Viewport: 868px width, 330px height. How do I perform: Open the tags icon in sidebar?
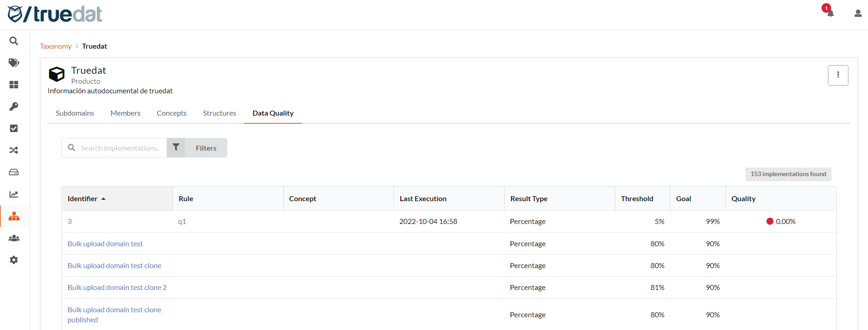coord(14,63)
